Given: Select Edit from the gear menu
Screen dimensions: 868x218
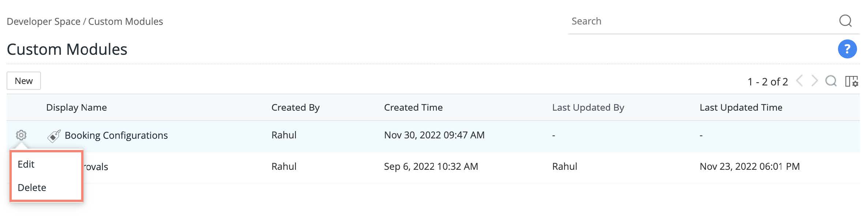Looking at the screenshot, I should click(26, 164).
